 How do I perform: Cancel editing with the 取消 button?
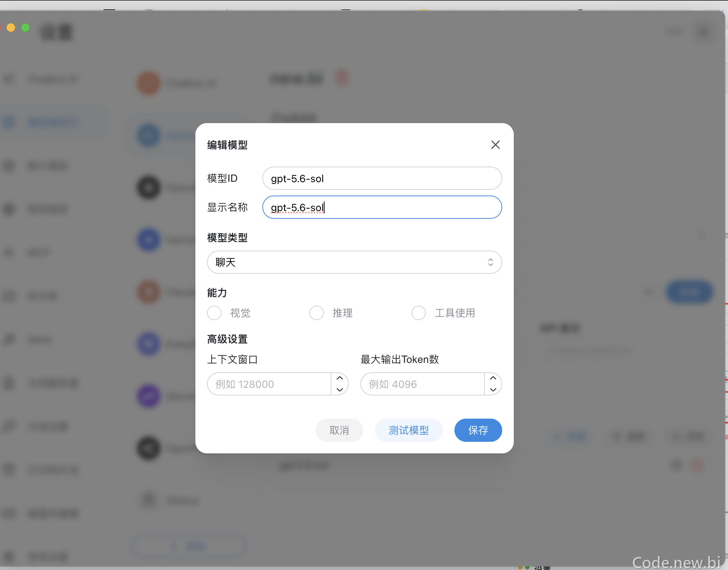(339, 430)
